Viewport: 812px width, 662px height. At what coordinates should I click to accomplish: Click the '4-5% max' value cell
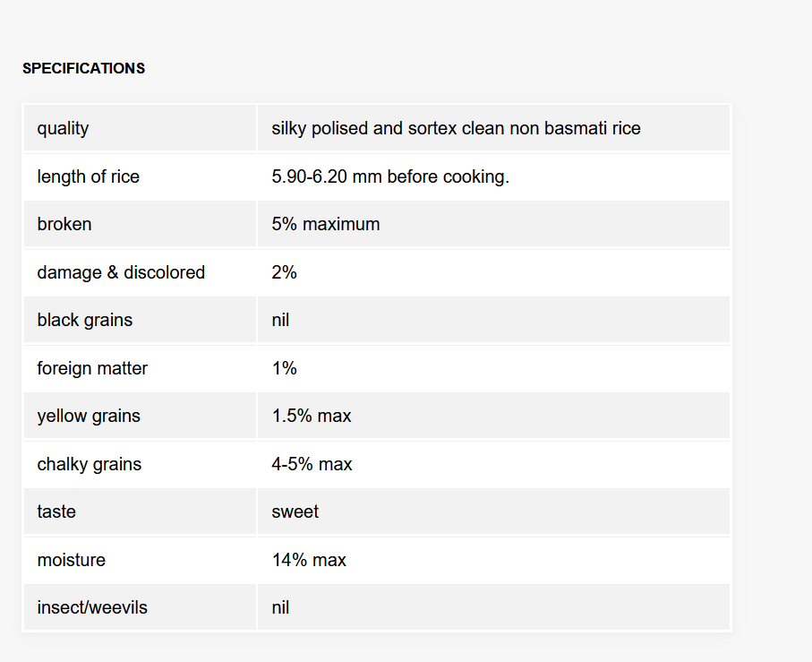493,464
